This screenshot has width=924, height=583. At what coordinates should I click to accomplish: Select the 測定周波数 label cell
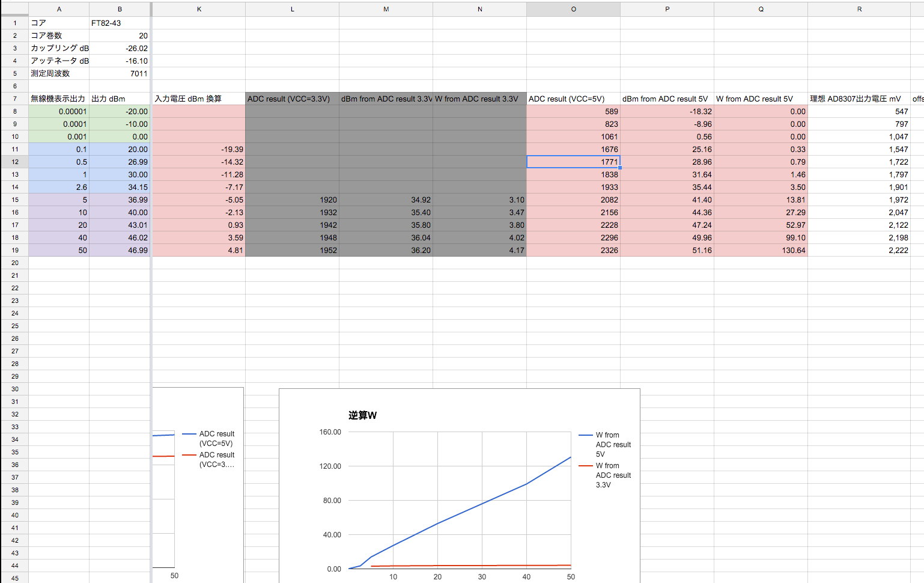pos(59,73)
